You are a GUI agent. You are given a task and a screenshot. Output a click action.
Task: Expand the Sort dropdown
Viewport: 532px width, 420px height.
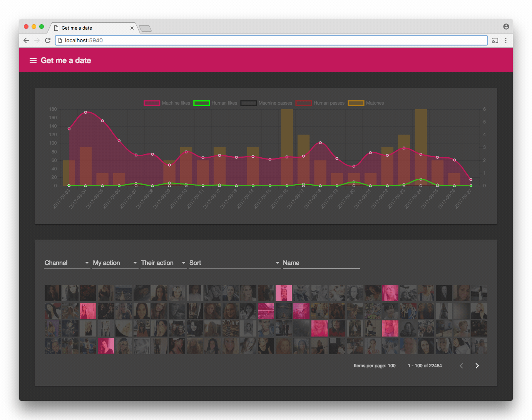click(234, 263)
